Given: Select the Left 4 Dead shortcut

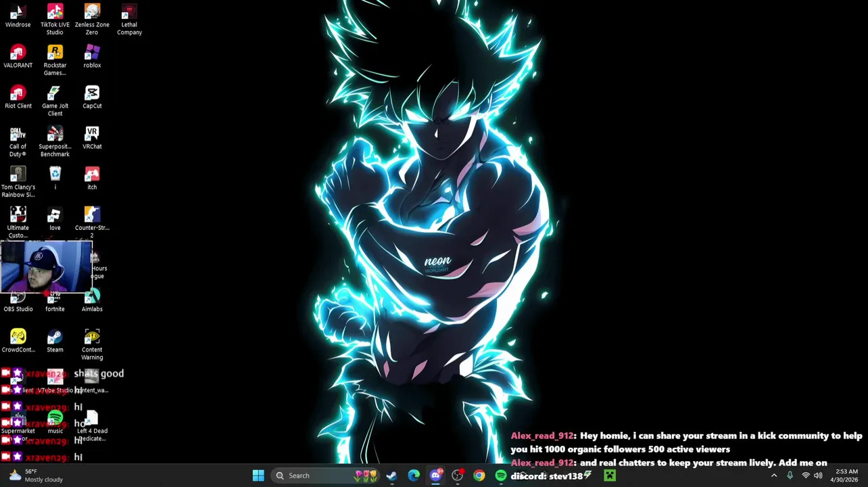Looking at the screenshot, I should click(x=92, y=426).
